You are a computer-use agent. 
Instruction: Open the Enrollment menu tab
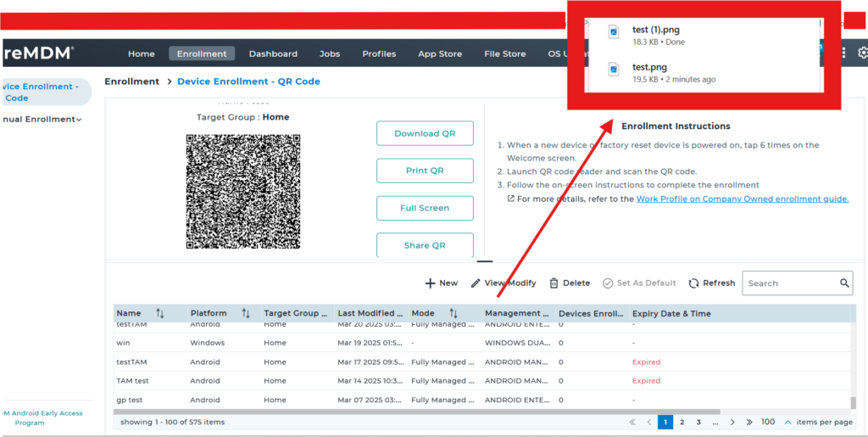(x=202, y=53)
